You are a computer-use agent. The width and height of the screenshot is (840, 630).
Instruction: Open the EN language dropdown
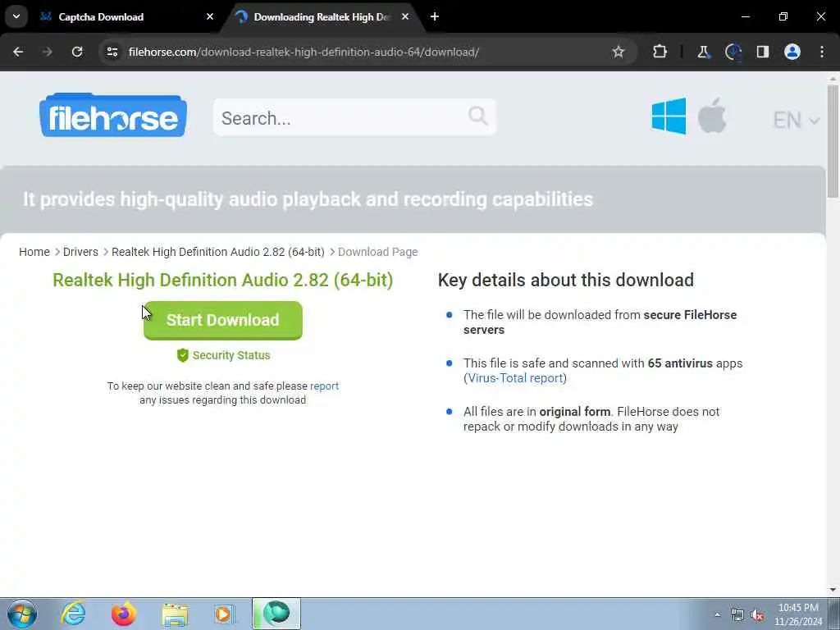[796, 120]
